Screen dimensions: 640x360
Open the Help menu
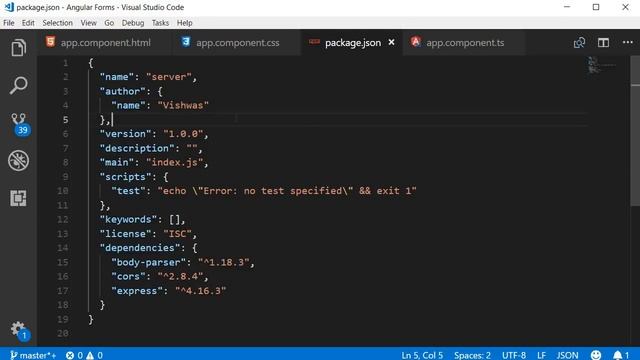(184, 23)
